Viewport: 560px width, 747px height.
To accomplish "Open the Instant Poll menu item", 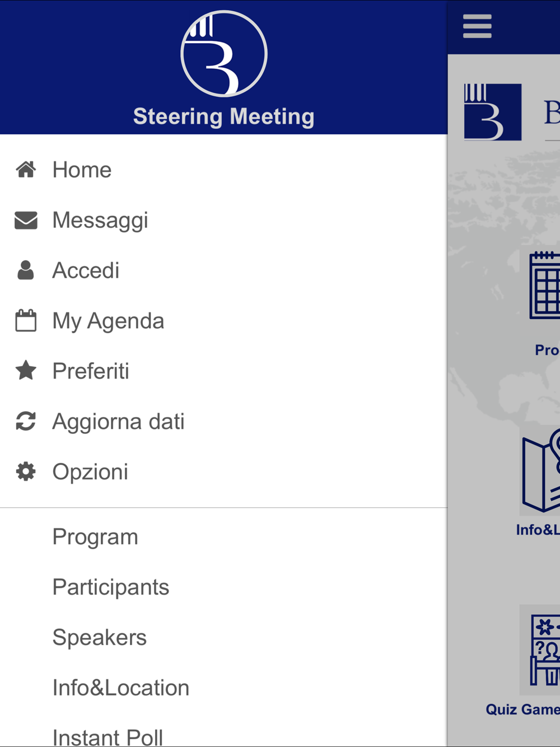I will click(108, 736).
